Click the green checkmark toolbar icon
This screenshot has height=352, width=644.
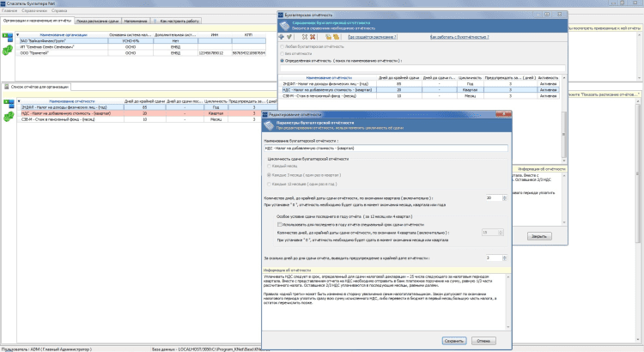click(289, 37)
